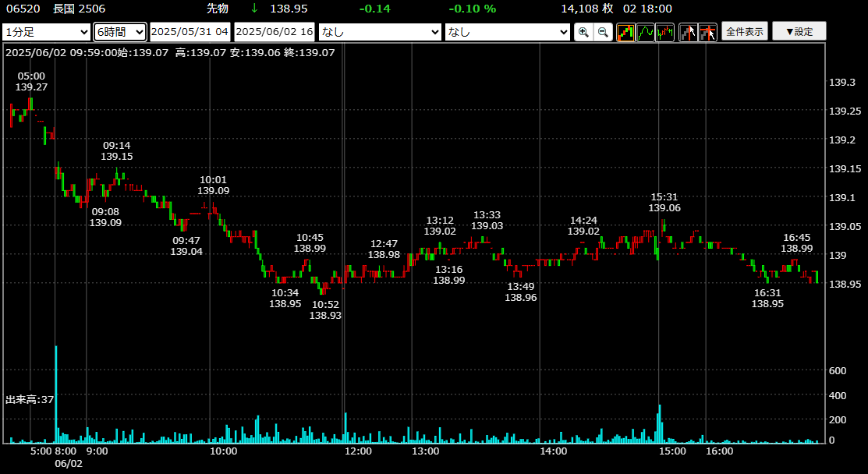
Task: Click the 06520 instrument code
Action: click(23, 9)
